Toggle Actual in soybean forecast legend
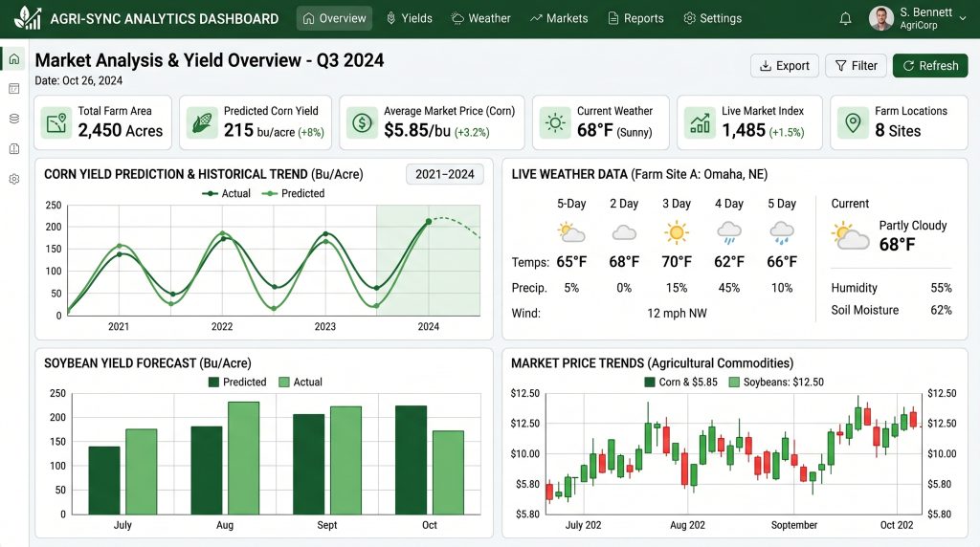The image size is (980, 547). pyautogui.click(x=301, y=383)
